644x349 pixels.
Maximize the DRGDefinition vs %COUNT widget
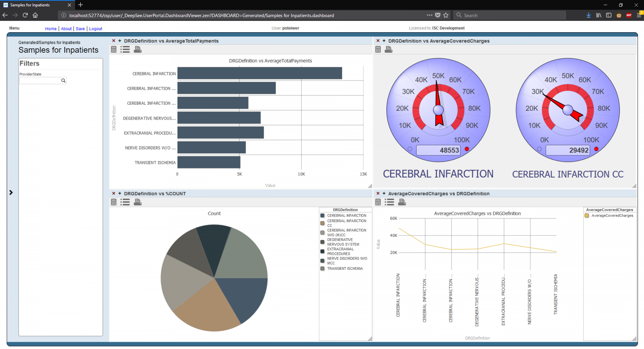pos(120,194)
